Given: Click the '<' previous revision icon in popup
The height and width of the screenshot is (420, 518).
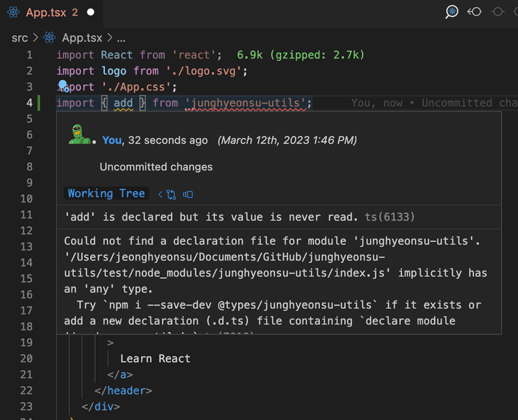Looking at the screenshot, I should coord(160,195).
